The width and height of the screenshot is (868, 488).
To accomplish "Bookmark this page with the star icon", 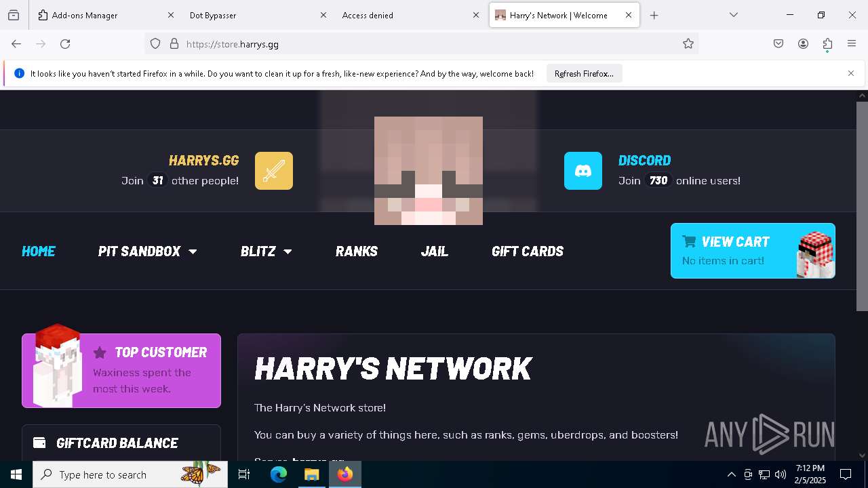I will [x=688, y=44].
